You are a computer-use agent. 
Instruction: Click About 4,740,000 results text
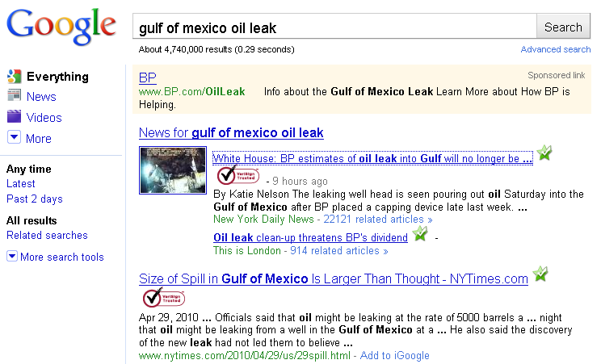tap(216, 49)
